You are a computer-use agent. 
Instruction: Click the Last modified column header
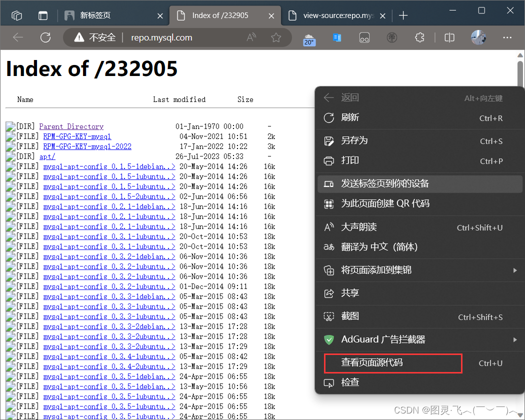[x=179, y=99]
